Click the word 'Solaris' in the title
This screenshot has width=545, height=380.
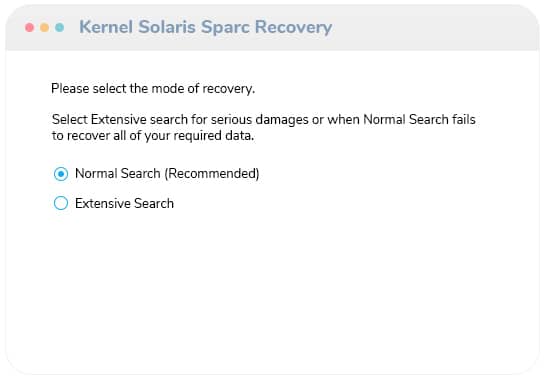167,27
